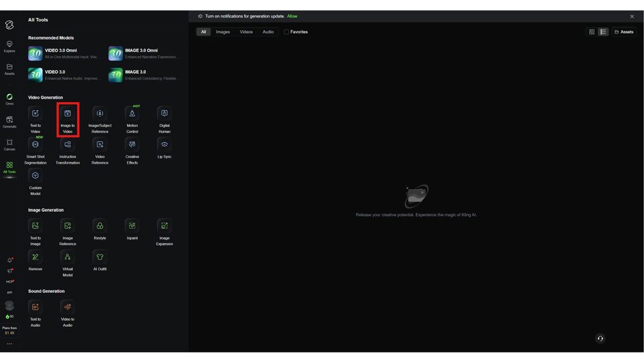This screenshot has height=362, width=644.
Task: Switch to the Images tab
Action: pos(223,31)
